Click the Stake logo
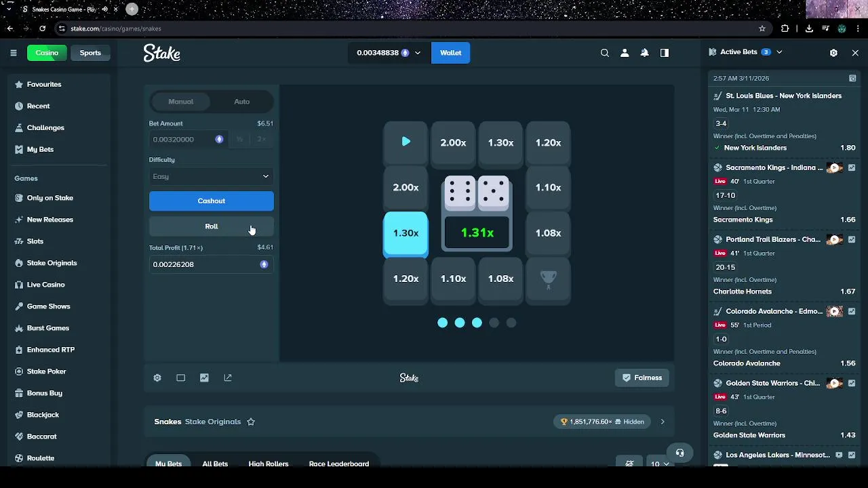 tap(161, 53)
